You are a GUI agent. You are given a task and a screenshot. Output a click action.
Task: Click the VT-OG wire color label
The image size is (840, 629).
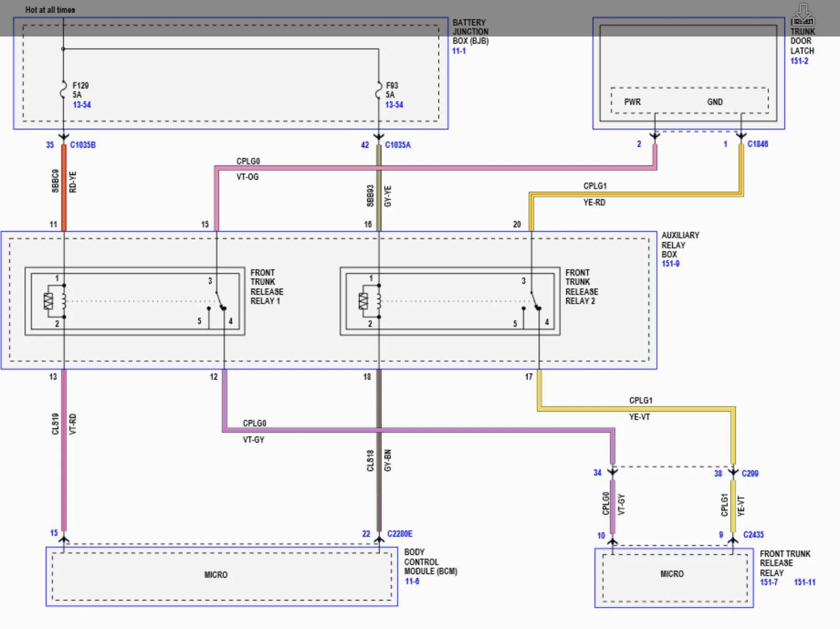click(x=247, y=177)
